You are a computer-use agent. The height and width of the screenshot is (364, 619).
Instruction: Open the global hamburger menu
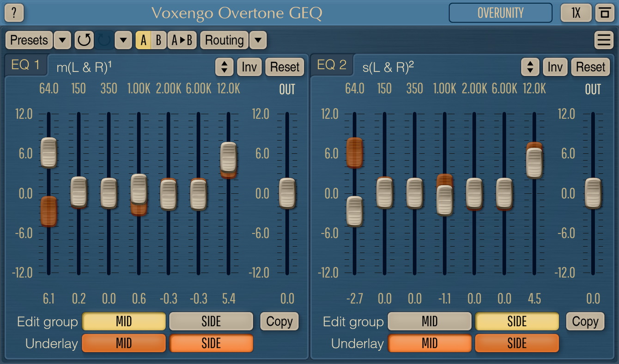point(604,40)
